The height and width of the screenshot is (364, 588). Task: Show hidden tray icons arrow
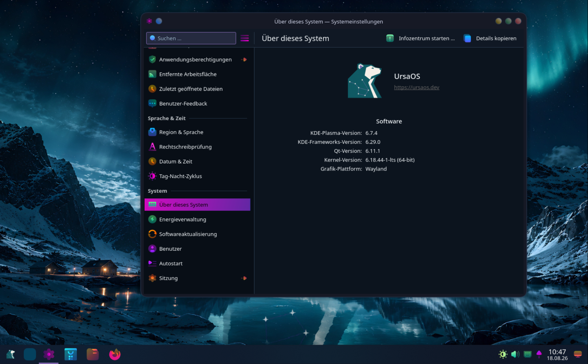coord(539,354)
